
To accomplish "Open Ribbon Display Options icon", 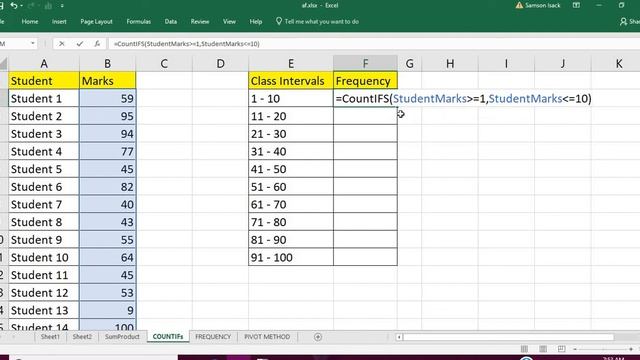I will [x=576, y=5].
